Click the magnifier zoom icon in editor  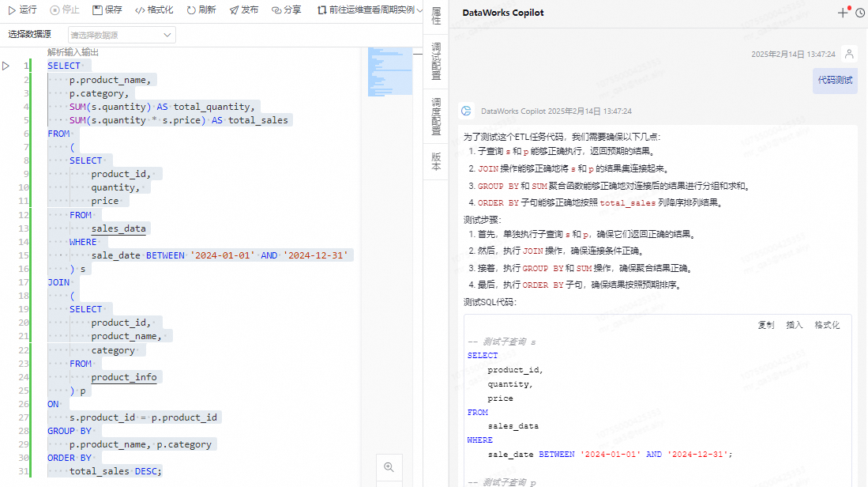389,467
